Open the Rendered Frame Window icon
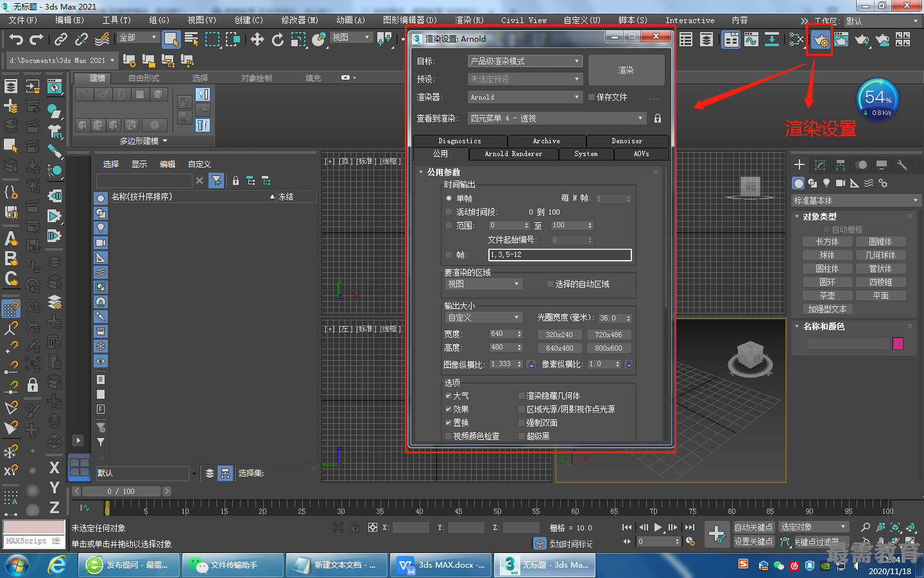Viewport: 924px width, 578px height. click(841, 40)
